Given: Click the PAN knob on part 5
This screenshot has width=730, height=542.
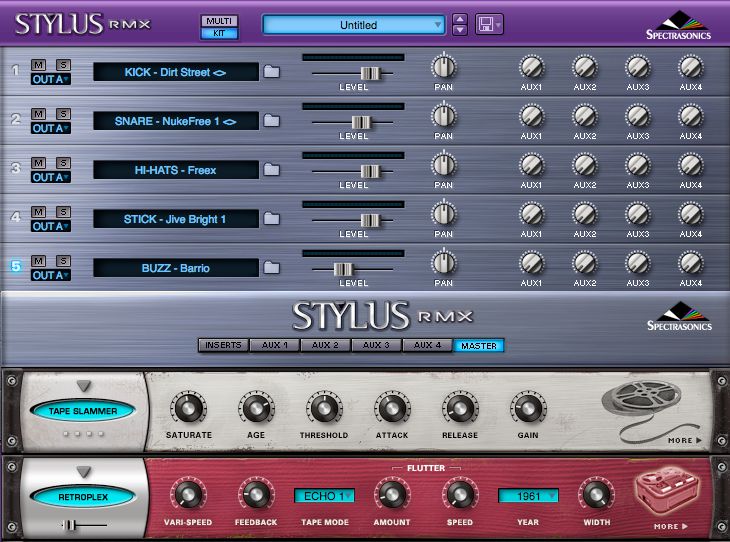Looking at the screenshot, I should coord(444,263).
